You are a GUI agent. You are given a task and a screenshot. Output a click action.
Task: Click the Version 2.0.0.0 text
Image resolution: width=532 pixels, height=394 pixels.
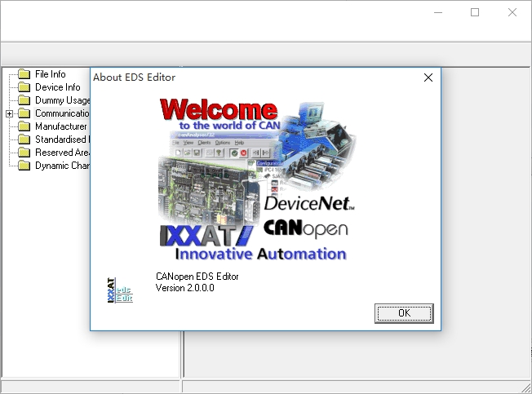(x=185, y=288)
